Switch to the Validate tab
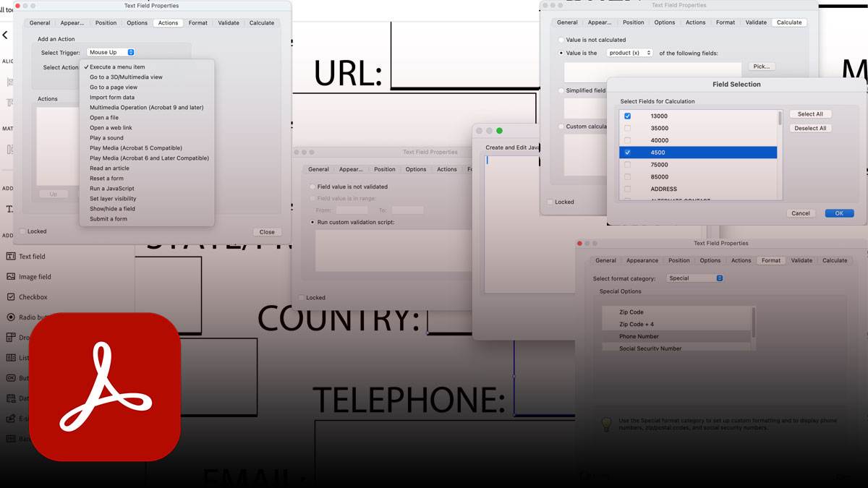868x488 pixels. tap(229, 22)
